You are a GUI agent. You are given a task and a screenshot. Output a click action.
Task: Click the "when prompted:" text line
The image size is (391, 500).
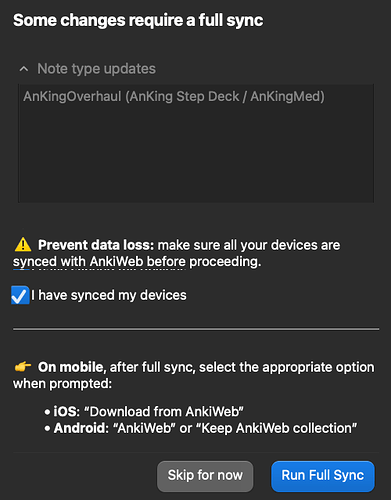click(62, 384)
